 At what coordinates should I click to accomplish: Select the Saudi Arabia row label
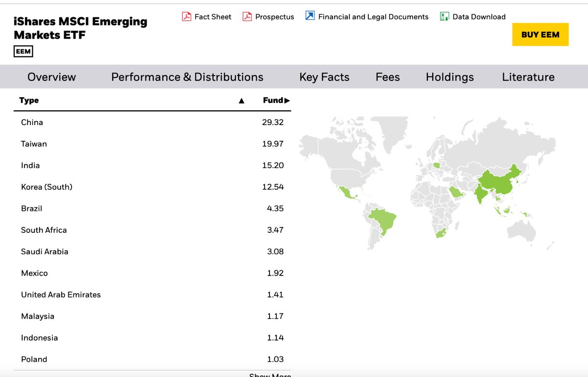45,251
